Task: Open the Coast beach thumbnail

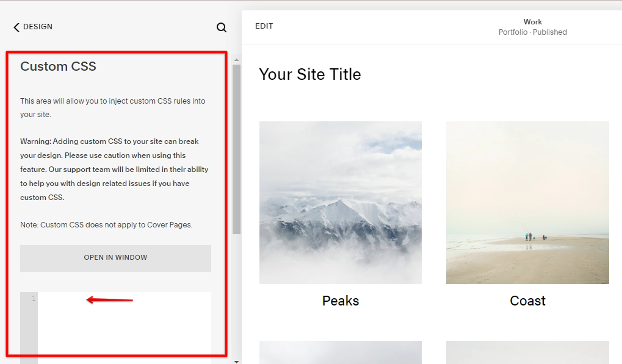Action: pos(527,202)
